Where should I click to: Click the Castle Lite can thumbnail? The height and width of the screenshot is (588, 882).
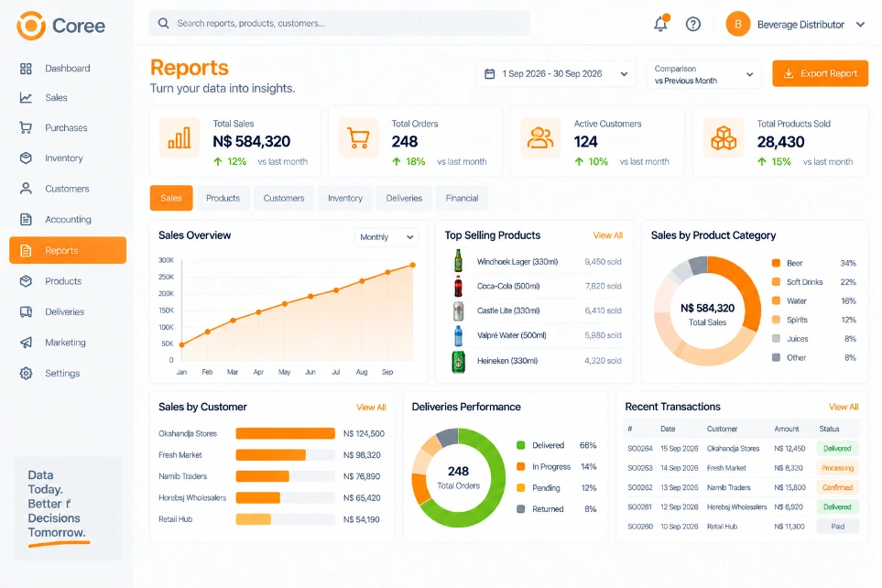[x=459, y=310]
